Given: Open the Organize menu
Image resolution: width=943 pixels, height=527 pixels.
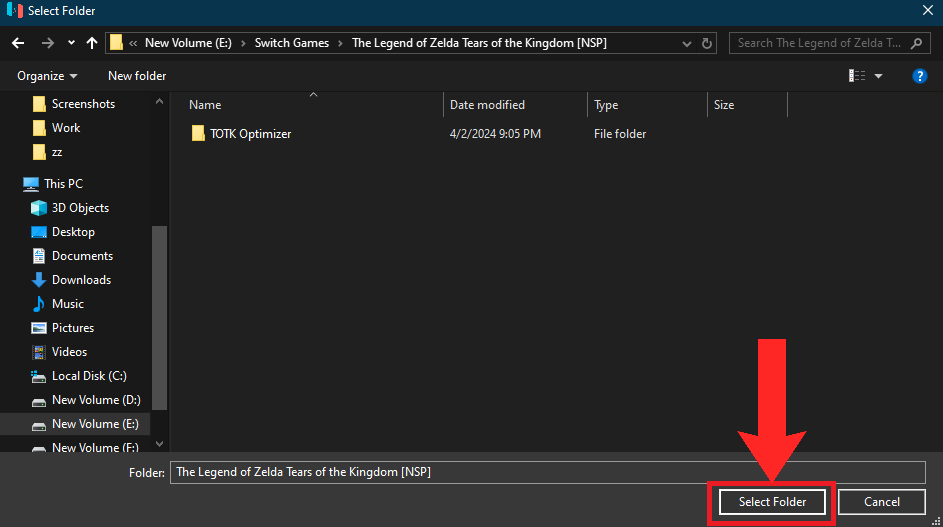Looking at the screenshot, I should pyautogui.click(x=47, y=76).
